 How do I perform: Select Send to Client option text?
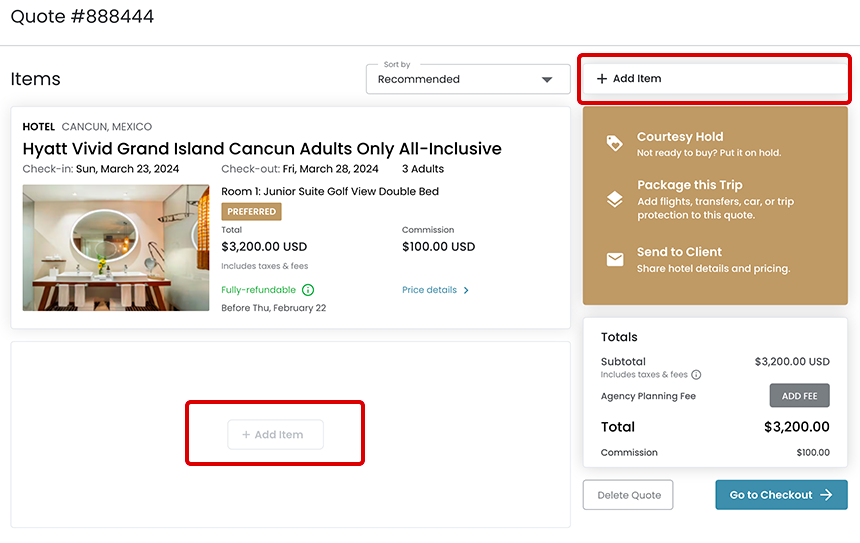(679, 252)
